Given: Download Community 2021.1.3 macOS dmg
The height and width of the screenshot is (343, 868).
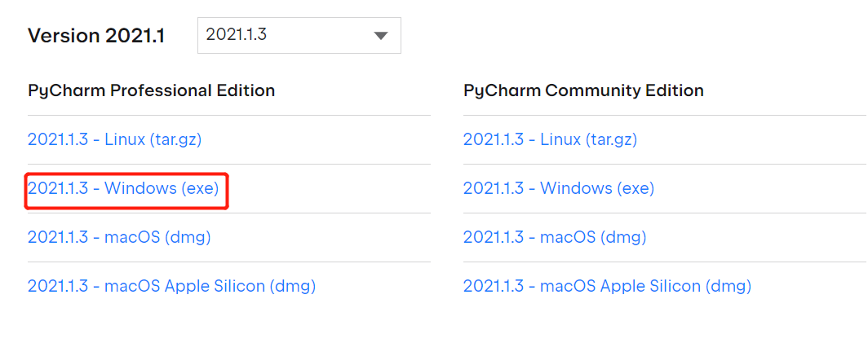Looking at the screenshot, I should click(x=555, y=237).
